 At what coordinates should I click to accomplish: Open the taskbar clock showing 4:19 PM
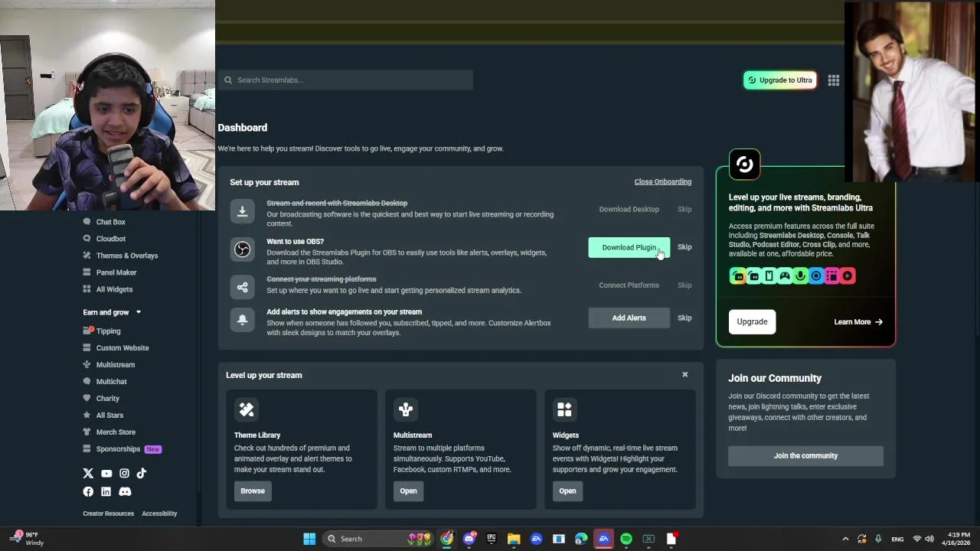pos(958,539)
